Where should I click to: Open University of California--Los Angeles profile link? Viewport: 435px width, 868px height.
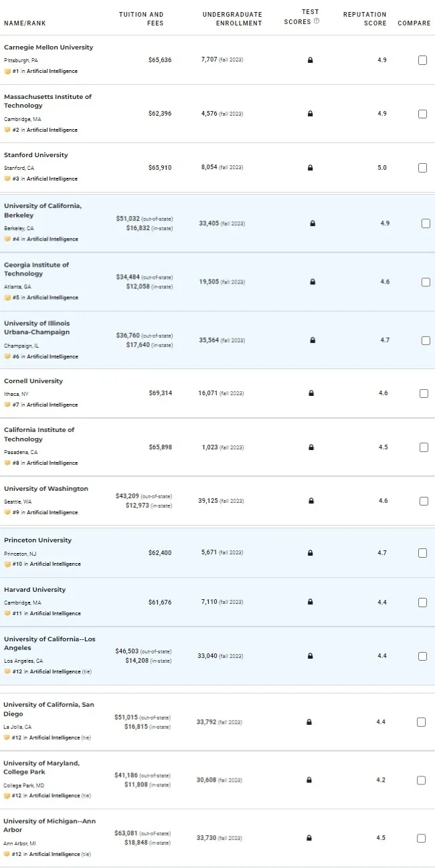pos(50,643)
